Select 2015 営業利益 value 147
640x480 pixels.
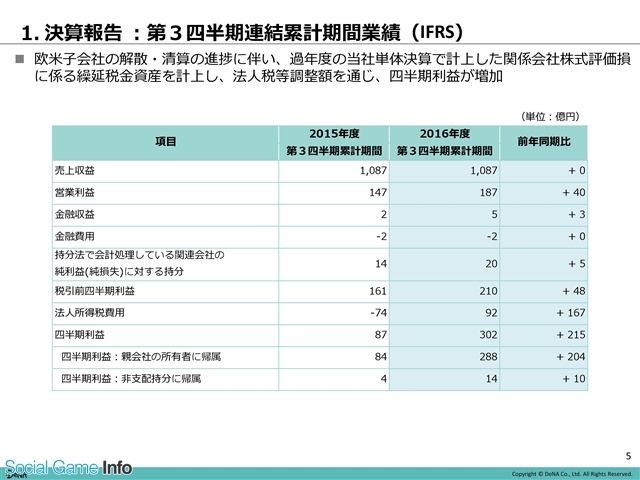coord(378,192)
